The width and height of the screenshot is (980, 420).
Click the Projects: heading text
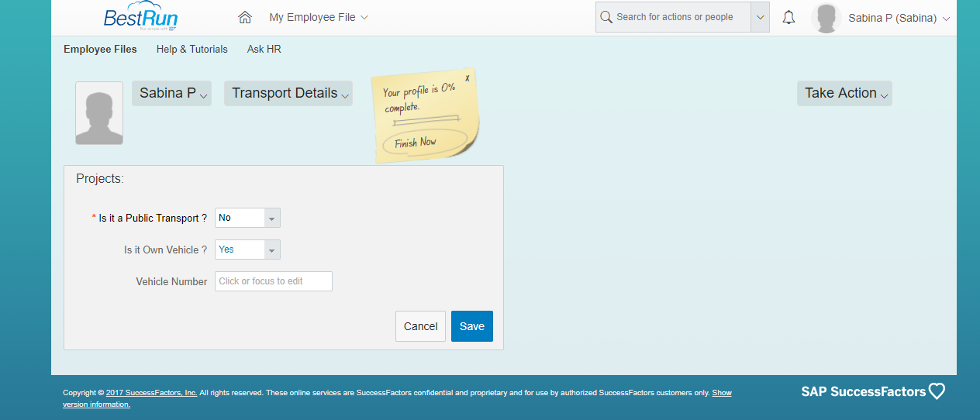100,178
